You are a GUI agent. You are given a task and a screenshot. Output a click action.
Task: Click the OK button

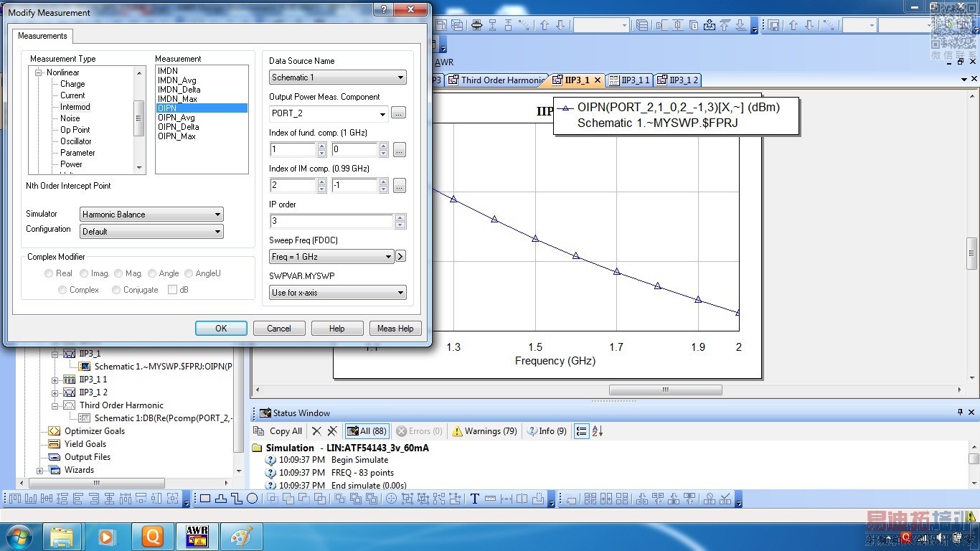click(x=221, y=329)
